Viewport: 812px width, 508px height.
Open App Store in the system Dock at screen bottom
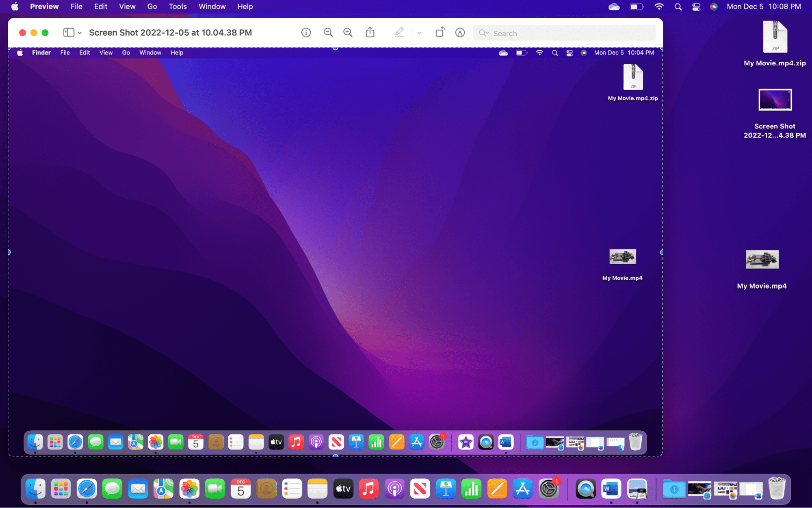point(523,489)
